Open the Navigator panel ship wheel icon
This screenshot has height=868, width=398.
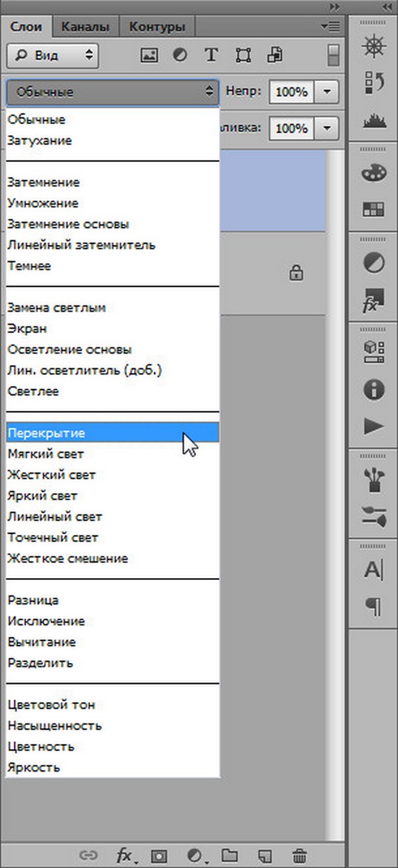point(373,46)
